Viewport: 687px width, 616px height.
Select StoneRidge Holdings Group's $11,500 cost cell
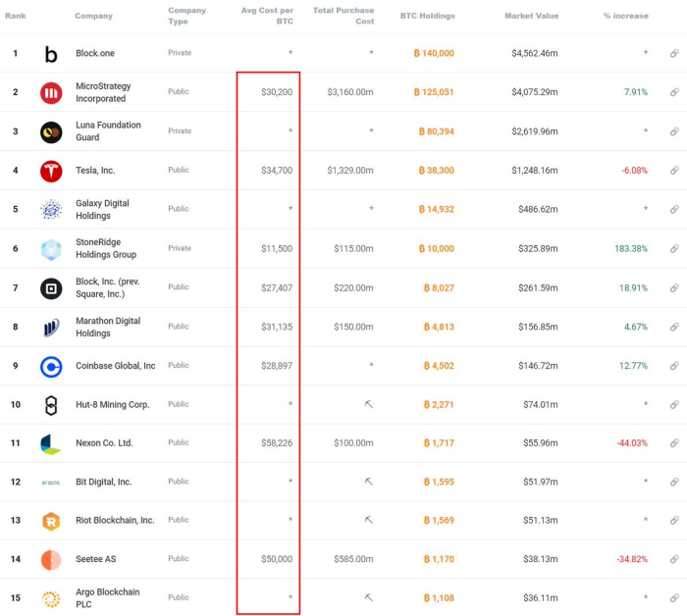(276, 249)
